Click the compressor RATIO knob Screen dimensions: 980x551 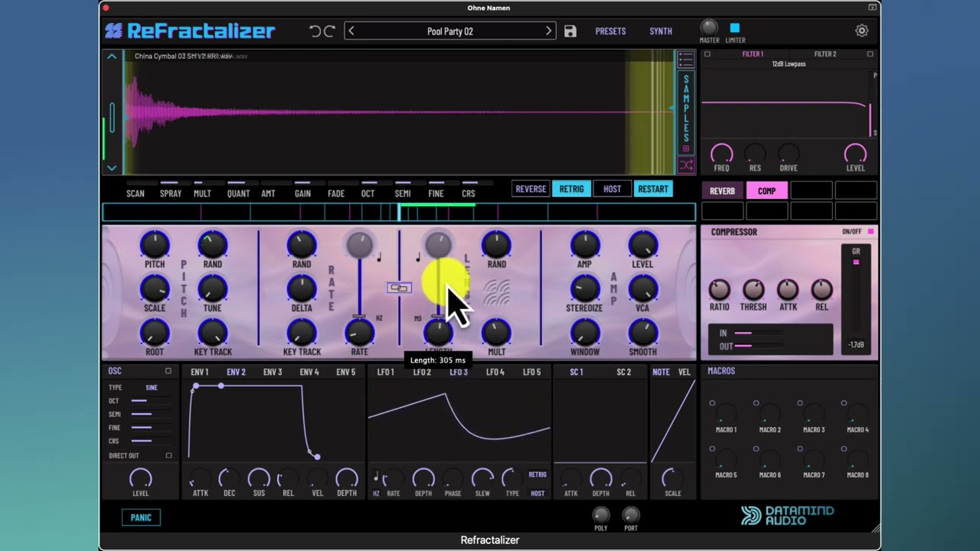click(x=719, y=289)
